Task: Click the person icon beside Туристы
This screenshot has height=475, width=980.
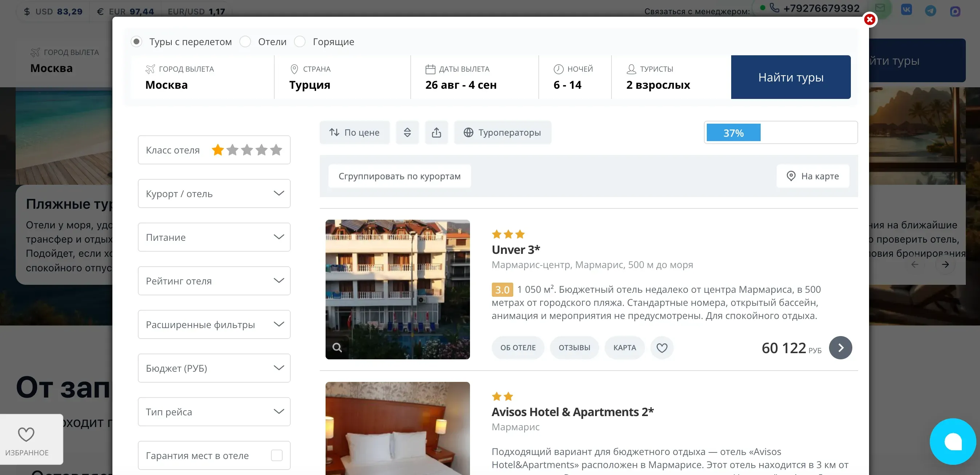Action: [631, 69]
